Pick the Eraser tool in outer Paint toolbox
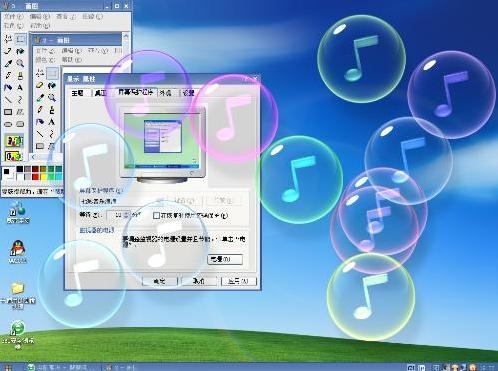This screenshot has width=498, height=371. (8, 51)
